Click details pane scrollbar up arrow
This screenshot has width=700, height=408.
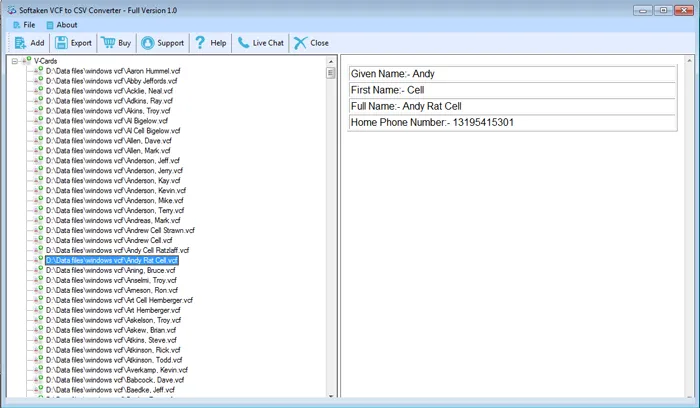pyautogui.click(x=689, y=60)
